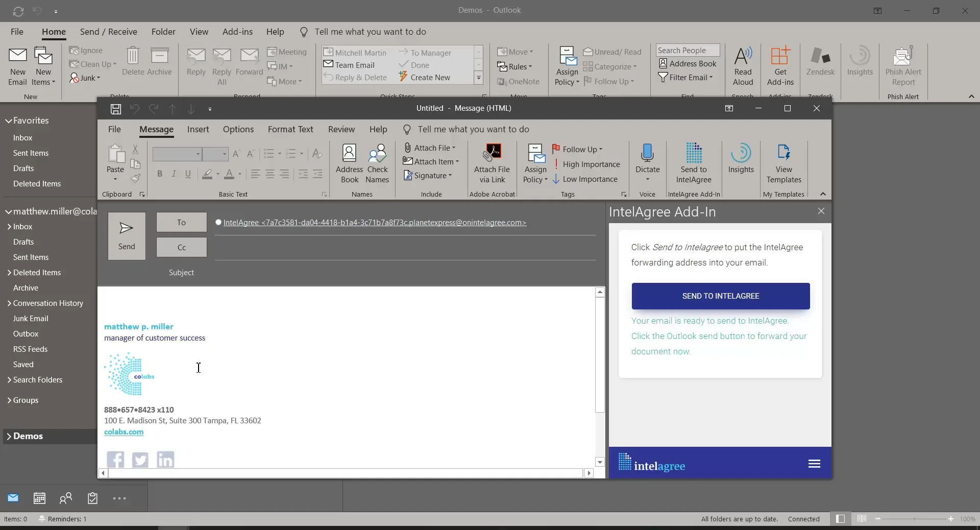Click text highlight color button
The width and height of the screenshot is (980, 530).
(x=207, y=174)
